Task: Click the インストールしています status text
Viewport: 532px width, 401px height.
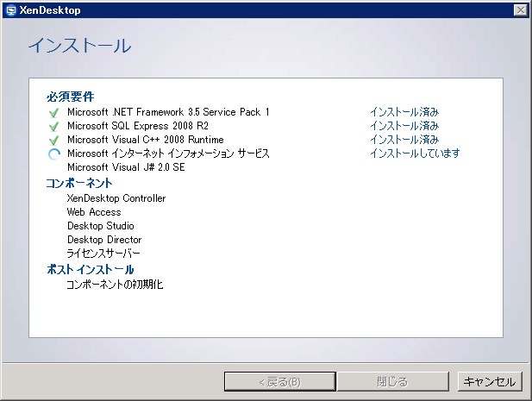Action: tap(415, 154)
